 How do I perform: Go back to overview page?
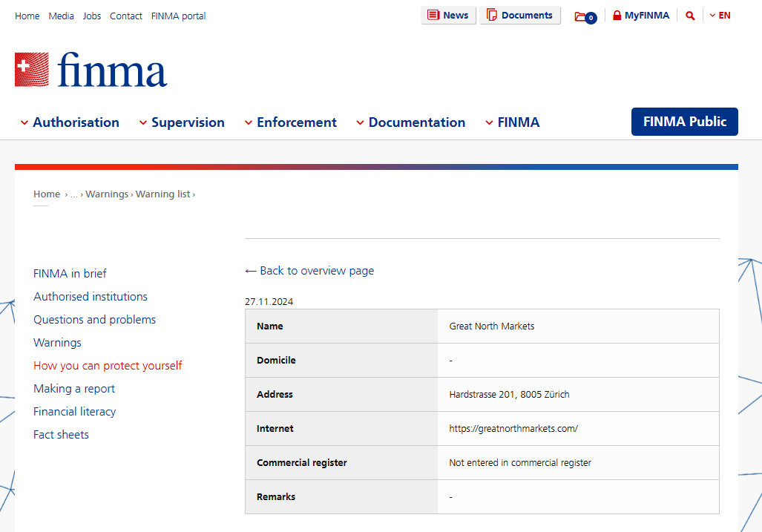click(x=309, y=271)
